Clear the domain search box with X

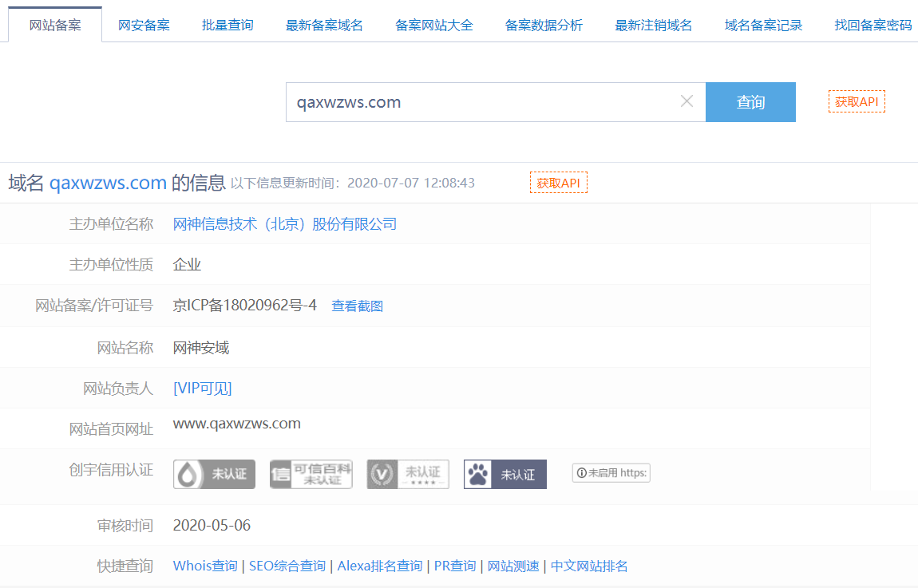click(x=687, y=101)
